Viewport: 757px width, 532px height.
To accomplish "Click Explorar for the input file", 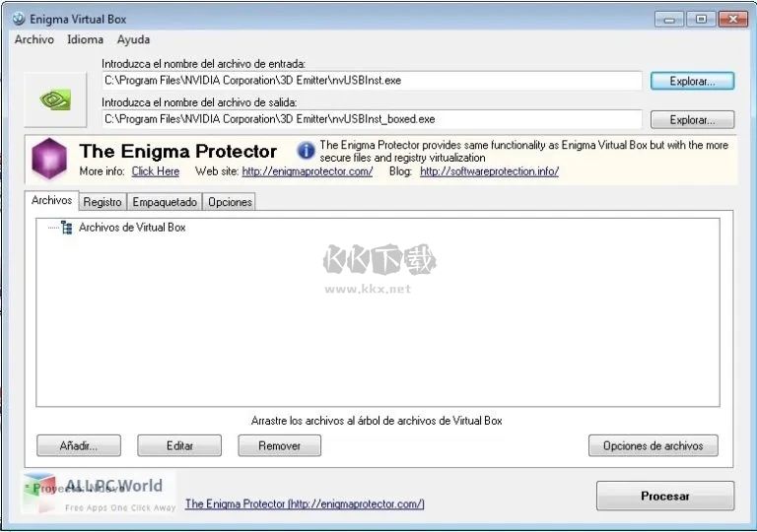I will click(692, 81).
